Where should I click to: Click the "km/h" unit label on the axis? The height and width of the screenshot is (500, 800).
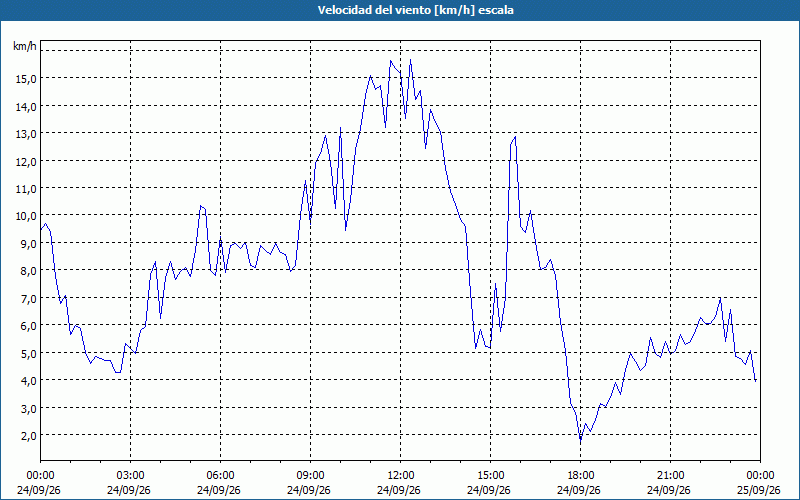25,46
